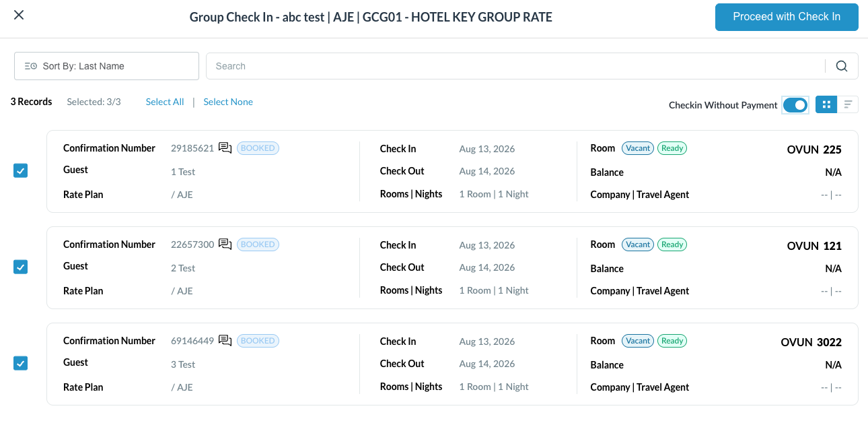Click room number OVUN 3022
The height and width of the screenshot is (423, 868).
coord(811,342)
